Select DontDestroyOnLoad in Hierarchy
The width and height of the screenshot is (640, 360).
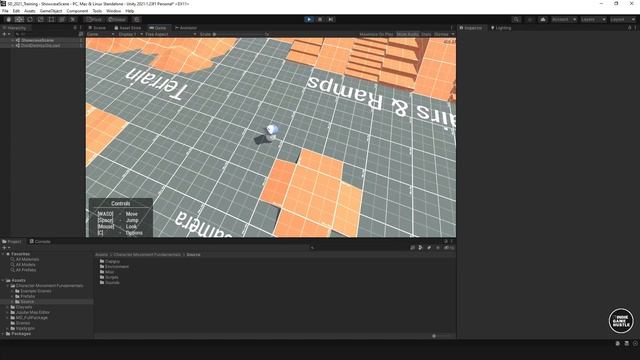[40, 45]
